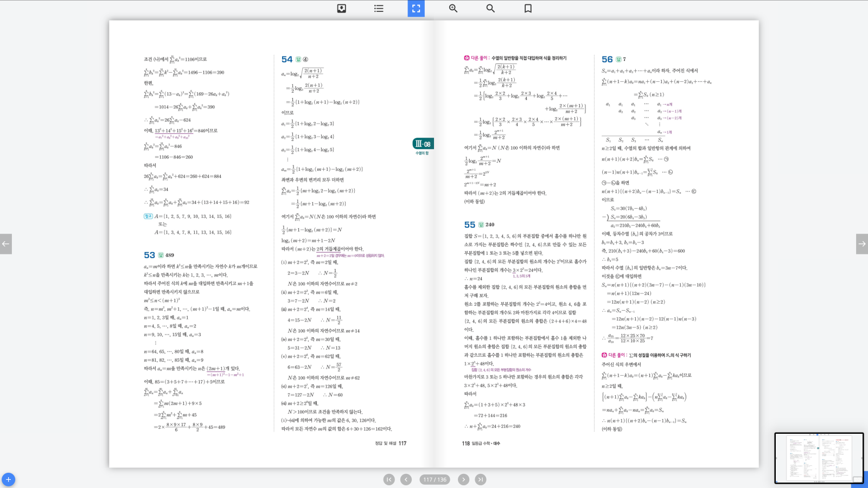
Task: Click the next-page chevron in bottom bar
Action: click(463, 479)
